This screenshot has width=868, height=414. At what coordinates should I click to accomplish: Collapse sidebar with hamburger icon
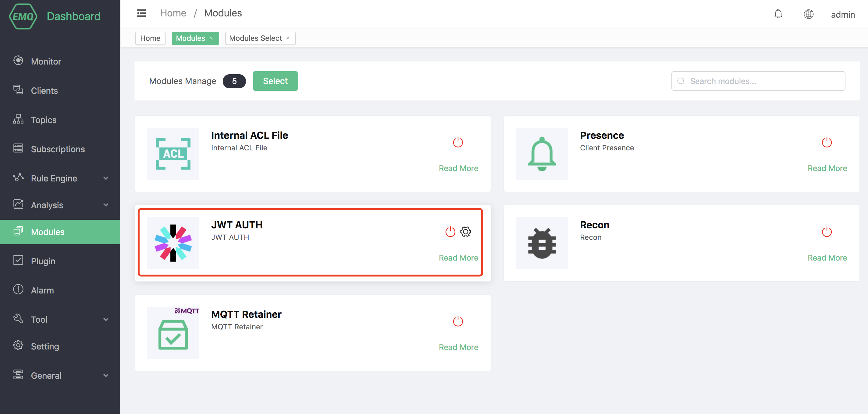(x=141, y=13)
